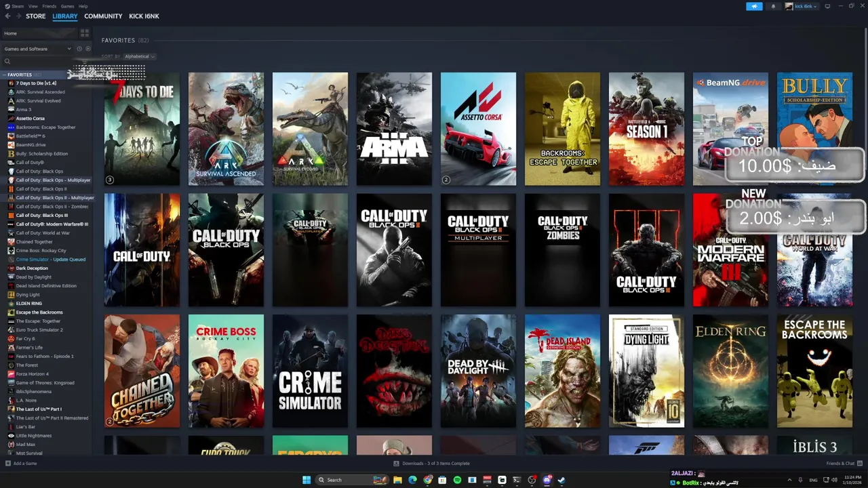Open the Windows Start button
This screenshot has width=868, height=488.
307,480
